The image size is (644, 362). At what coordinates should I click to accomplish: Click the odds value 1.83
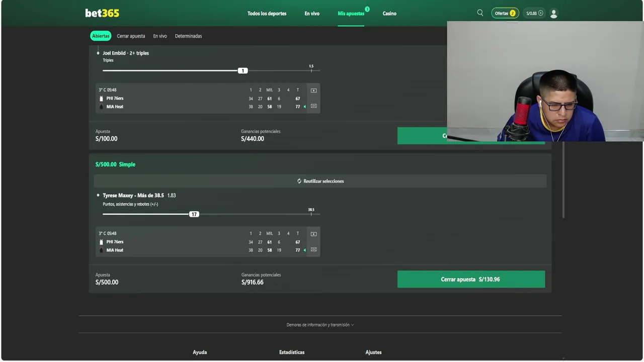(172, 196)
